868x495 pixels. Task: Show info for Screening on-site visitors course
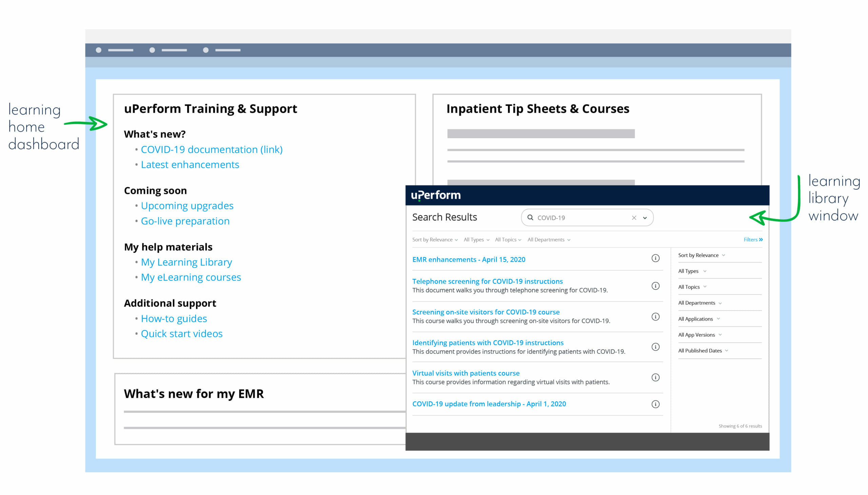[655, 317]
